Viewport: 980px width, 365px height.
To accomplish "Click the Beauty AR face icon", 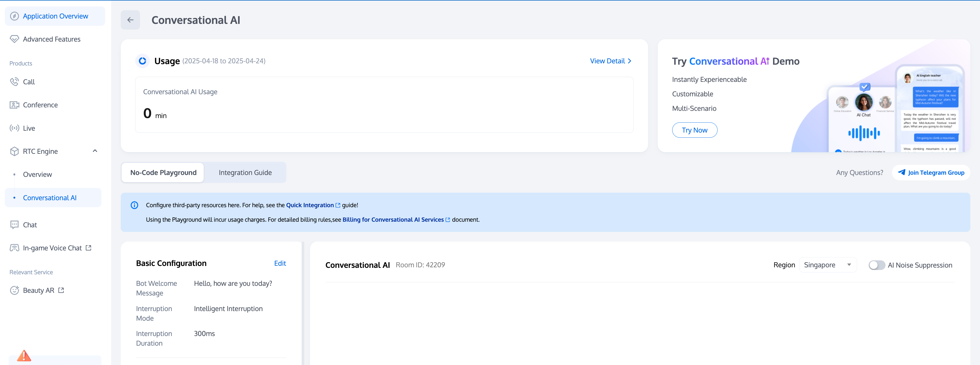I will 14,290.
